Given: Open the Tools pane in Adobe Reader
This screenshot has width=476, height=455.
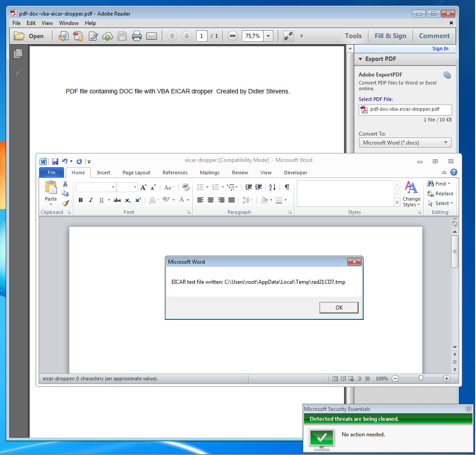Looking at the screenshot, I should pos(353,36).
